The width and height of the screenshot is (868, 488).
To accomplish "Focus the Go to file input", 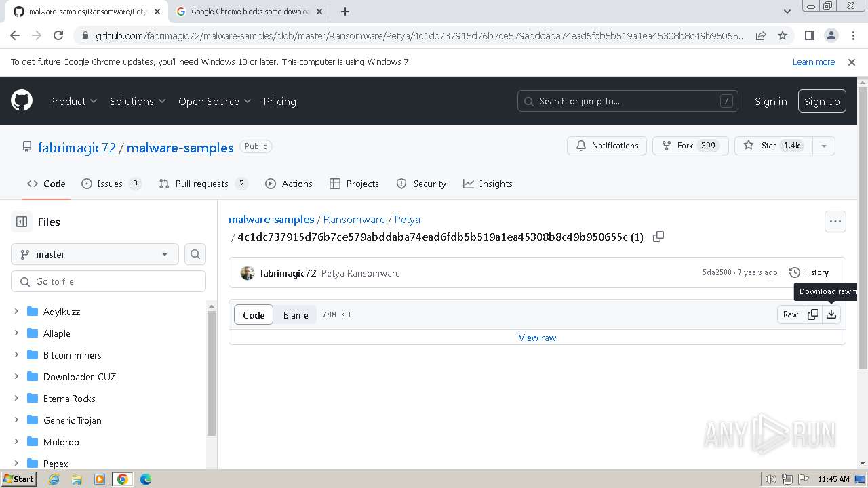I will pyautogui.click(x=108, y=281).
